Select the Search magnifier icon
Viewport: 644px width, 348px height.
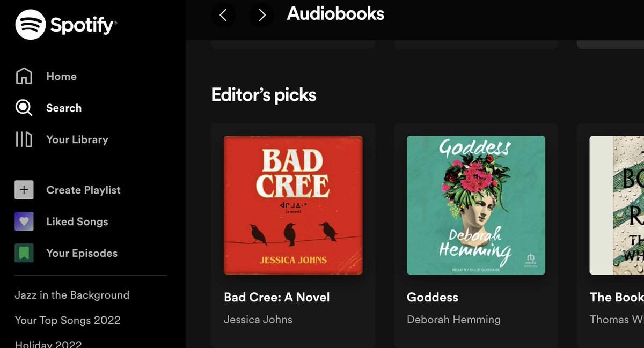(24, 108)
